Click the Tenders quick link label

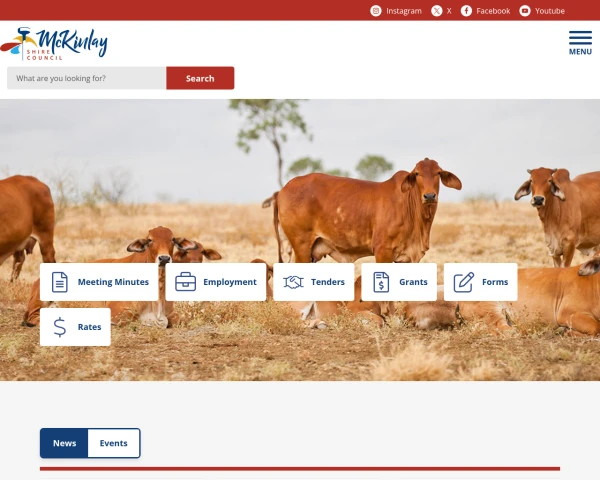[328, 282]
